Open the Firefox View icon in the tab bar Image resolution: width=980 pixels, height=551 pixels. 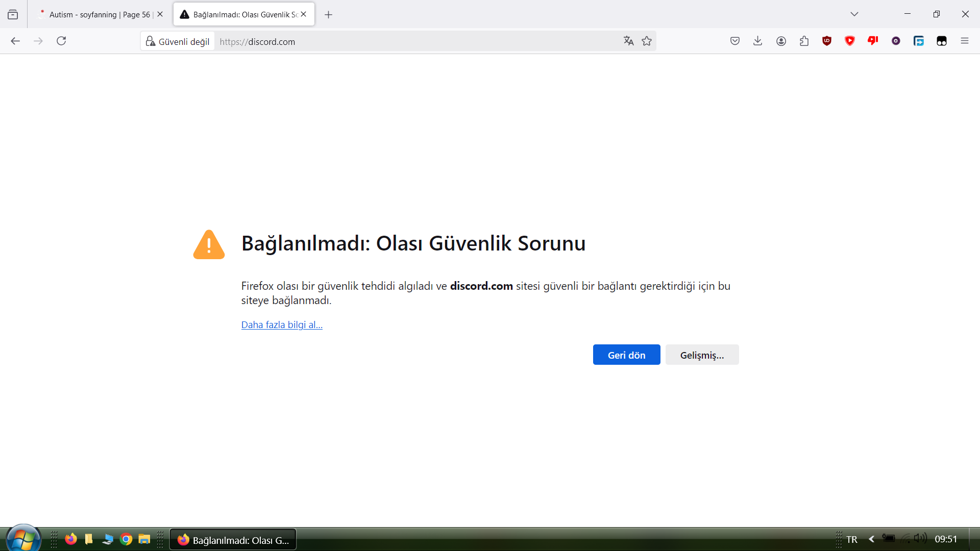tap(13, 15)
